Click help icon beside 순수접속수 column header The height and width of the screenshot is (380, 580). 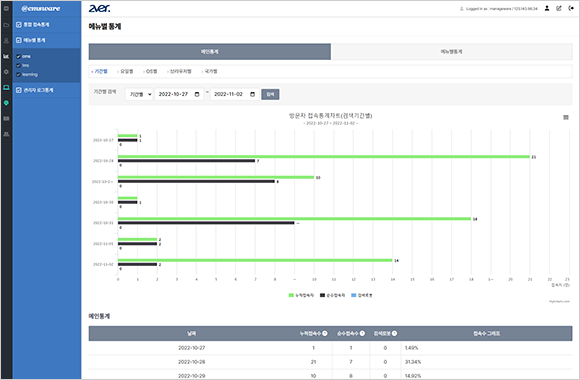click(x=362, y=333)
